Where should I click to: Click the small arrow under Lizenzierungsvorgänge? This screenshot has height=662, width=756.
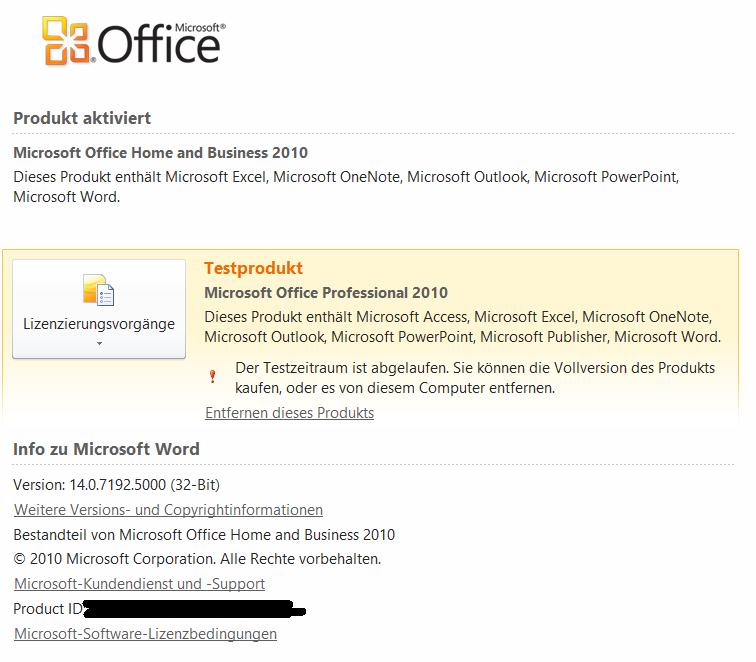pyautogui.click(x=99, y=344)
